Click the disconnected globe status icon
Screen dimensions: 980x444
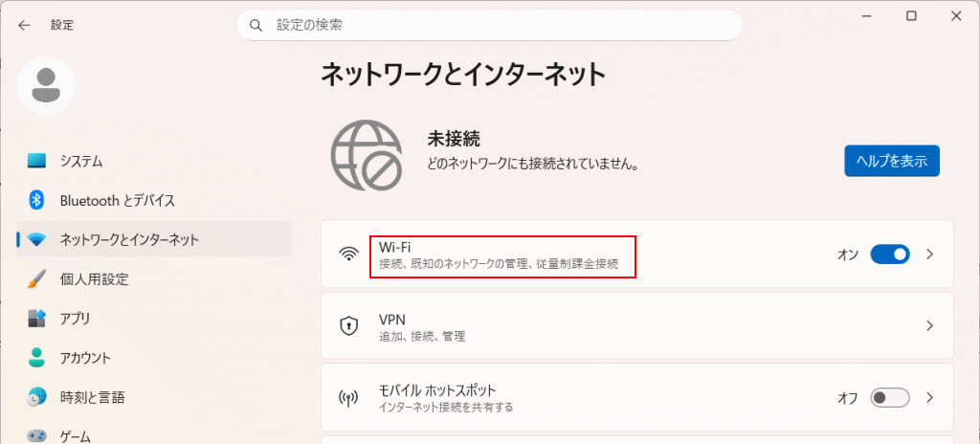click(366, 155)
